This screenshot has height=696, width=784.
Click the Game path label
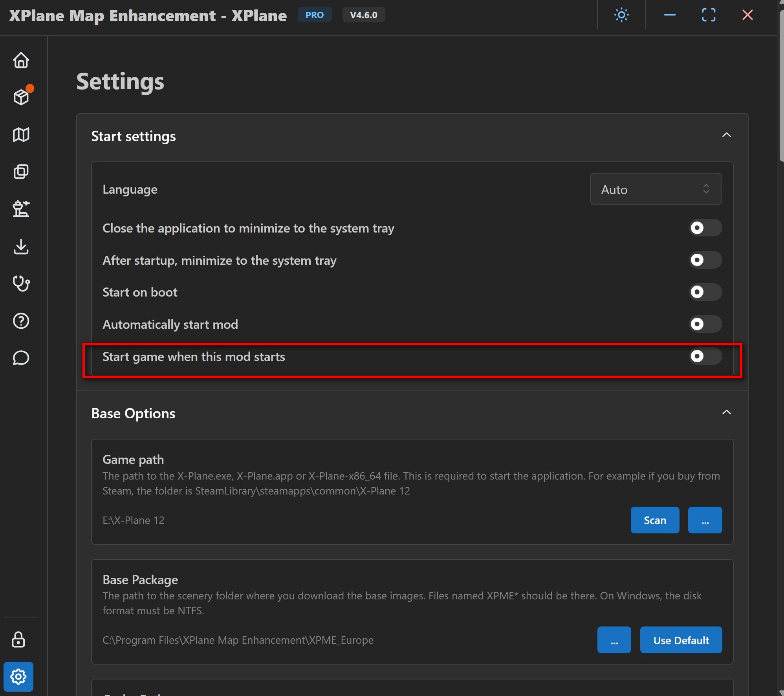tap(133, 460)
